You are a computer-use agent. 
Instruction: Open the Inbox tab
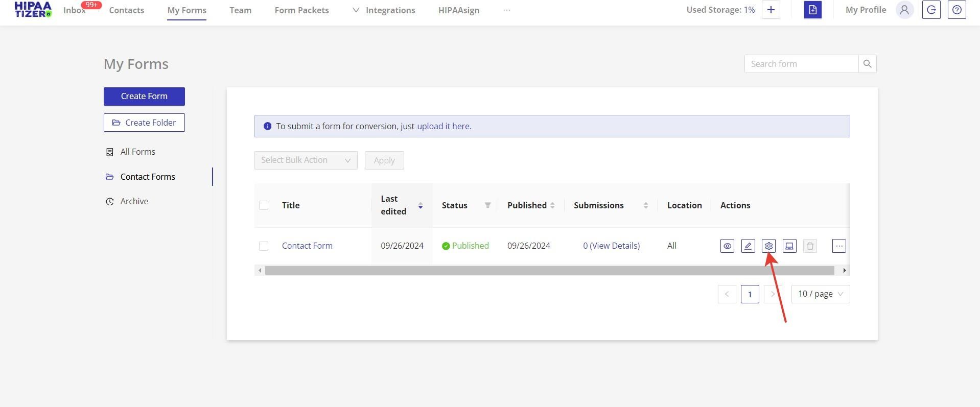tap(75, 10)
